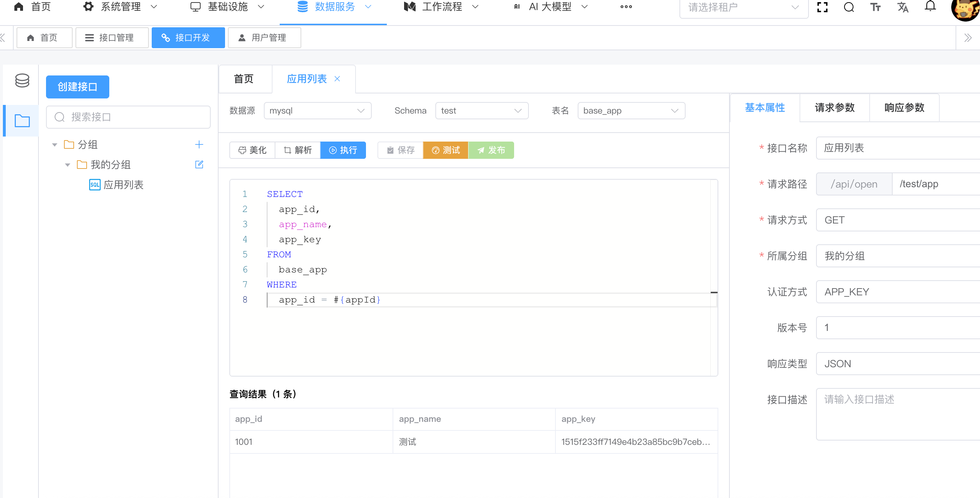
Task: Open the 表名 base_app dropdown
Action: pos(631,111)
